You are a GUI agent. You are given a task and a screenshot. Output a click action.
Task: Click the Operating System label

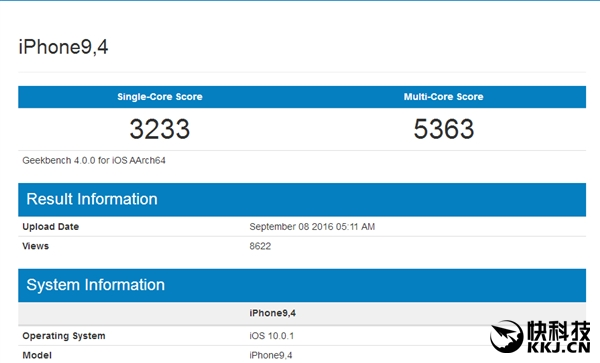pos(64,336)
